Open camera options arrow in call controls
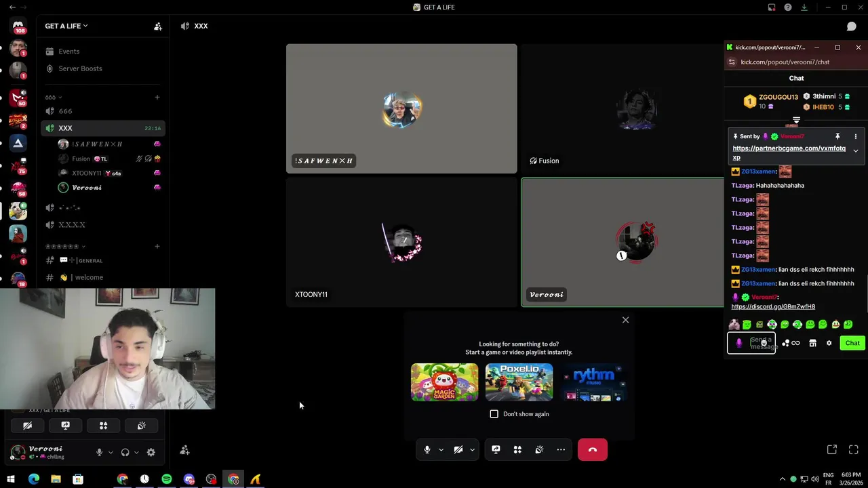The width and height of the screenshot is (868, 488). tap(472, 449)
